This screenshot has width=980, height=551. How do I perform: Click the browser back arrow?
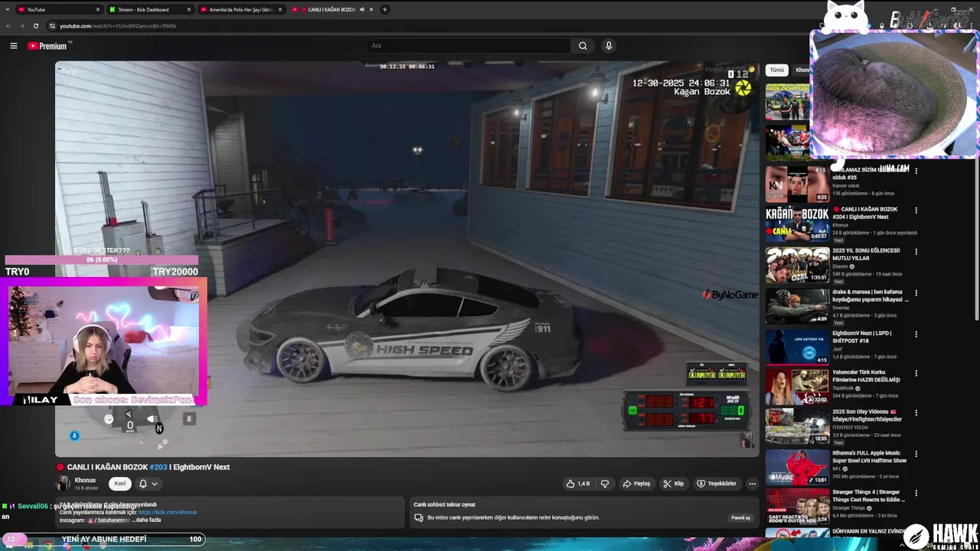pos(8,25)
